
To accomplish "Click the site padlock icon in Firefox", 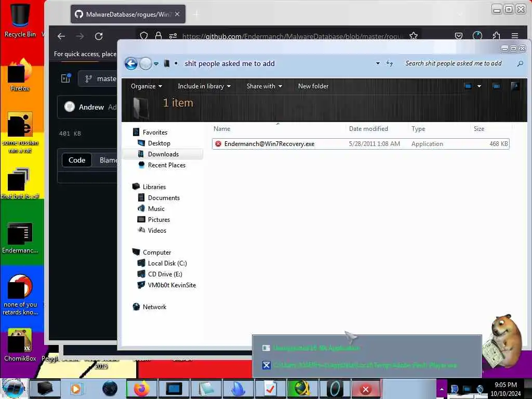I will point(158,36).
